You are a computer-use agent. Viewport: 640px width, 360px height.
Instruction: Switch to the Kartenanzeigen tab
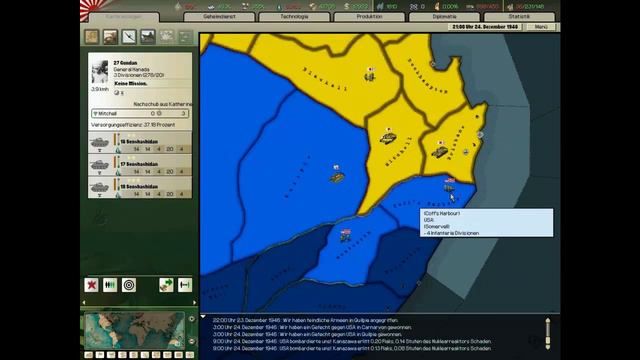[x=124, y=17]
